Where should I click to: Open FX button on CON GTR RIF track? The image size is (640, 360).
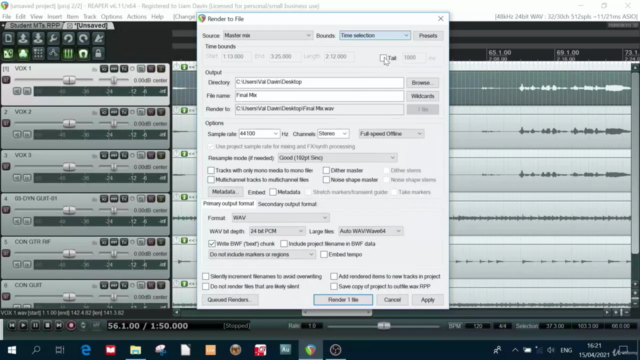tap(124, 242)
